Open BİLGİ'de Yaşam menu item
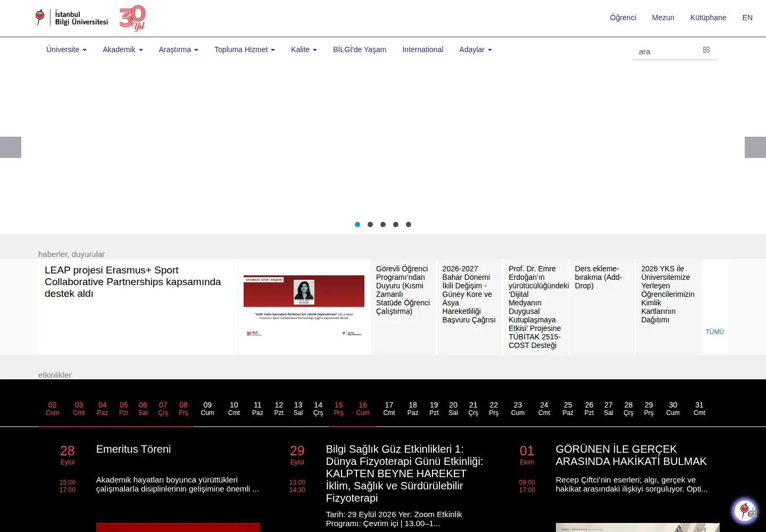The image size is (766, 532). (360, 49)
